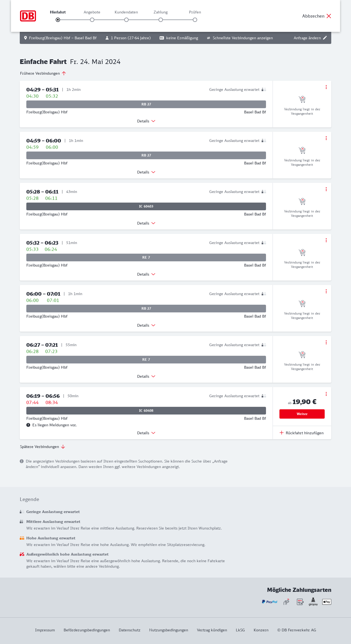Click the IC 60408 train bar
The height and width of the screenshot is (644, 351).
point(146,411)
